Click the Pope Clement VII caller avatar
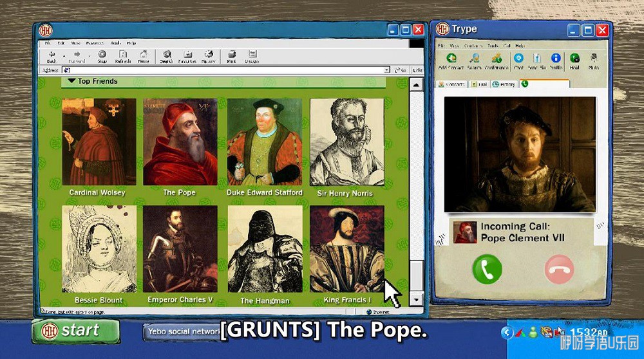Viewport: 644px width, 359px height. pos(465,232)
